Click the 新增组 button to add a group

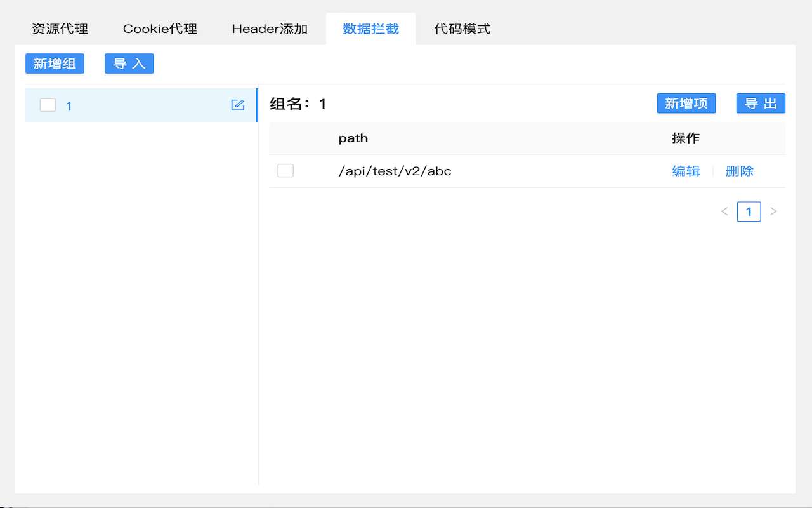(x=55, y=63)
